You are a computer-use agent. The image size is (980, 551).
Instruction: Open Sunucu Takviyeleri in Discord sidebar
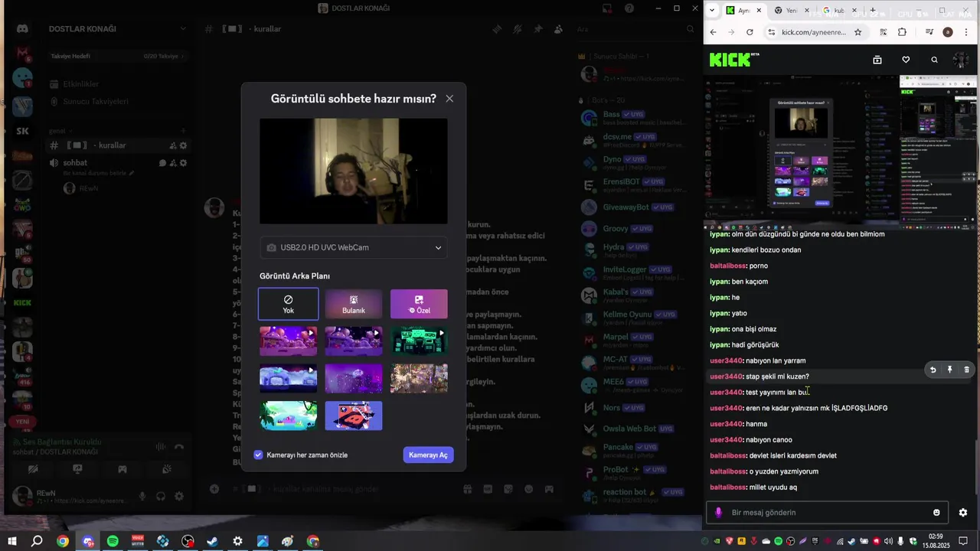(x=96, y=102)
